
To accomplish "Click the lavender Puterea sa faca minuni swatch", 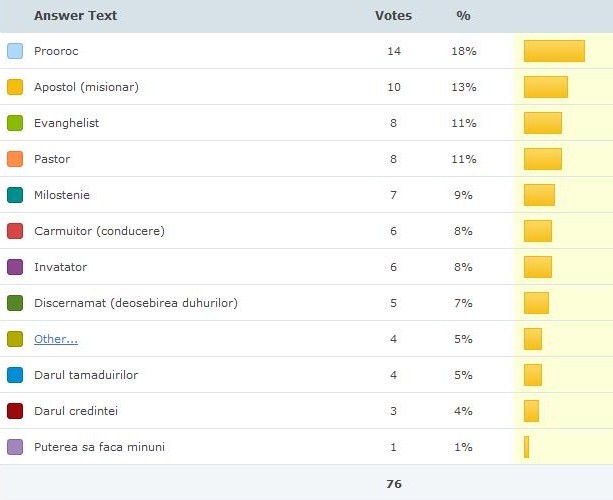I will (15, 447).
